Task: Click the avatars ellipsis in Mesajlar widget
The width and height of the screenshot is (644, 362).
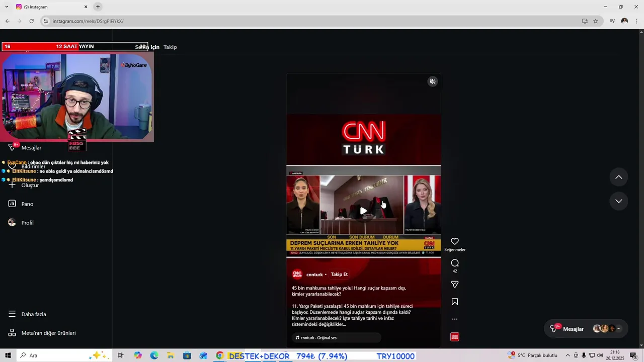Action: pos(619,329)
